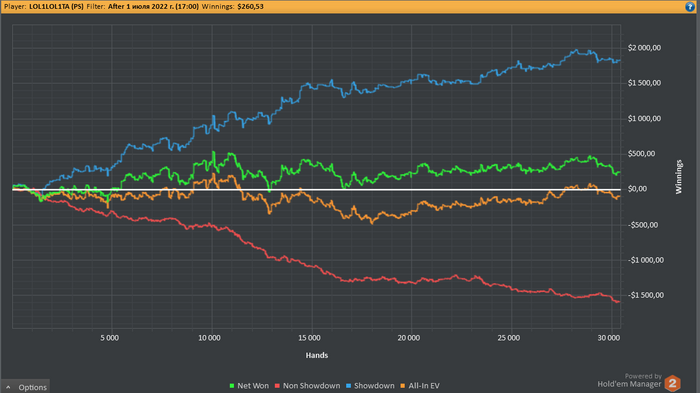Click the -$1 000,00 axis label
Image resolution: width=700 pixels, height=393 pixels.
point(646,260)
